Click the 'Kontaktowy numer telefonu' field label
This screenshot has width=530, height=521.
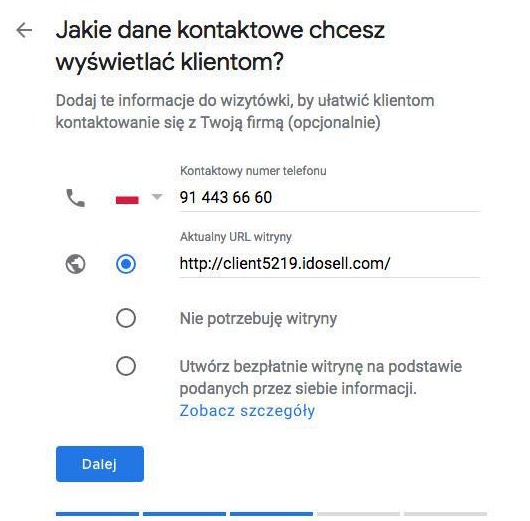click(x=253, y=171)
